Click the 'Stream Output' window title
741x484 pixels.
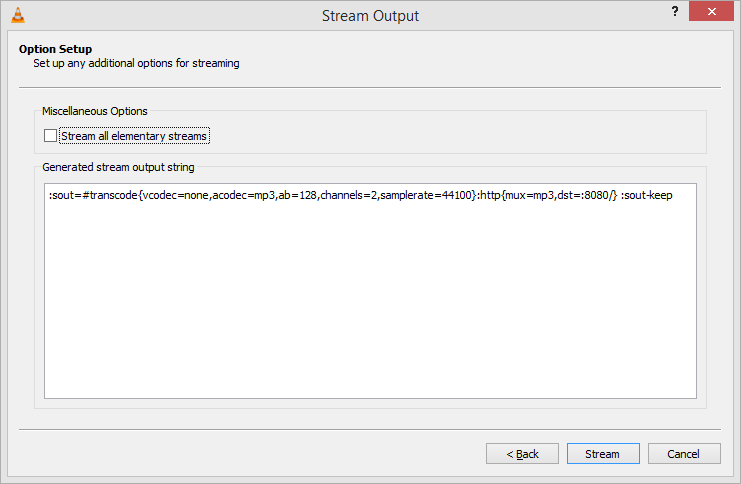click(370, 15)
